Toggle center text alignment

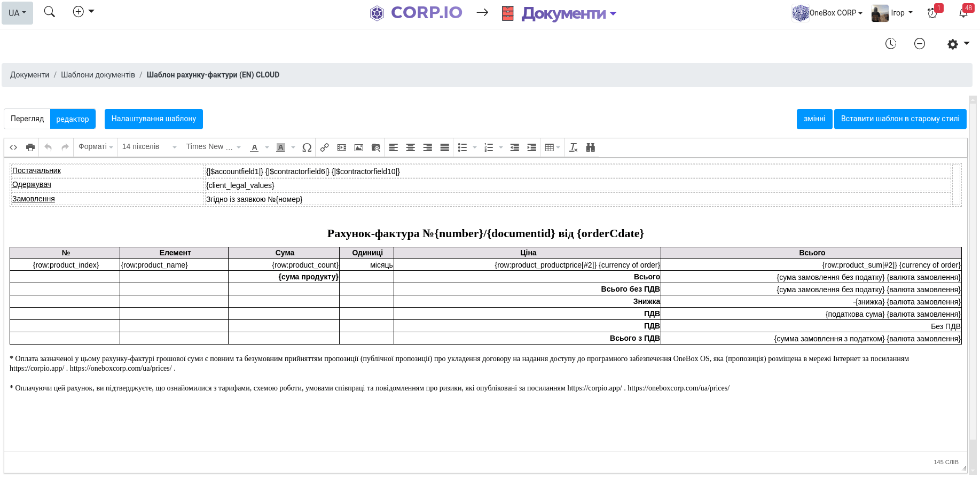click(x=410, y=147)
